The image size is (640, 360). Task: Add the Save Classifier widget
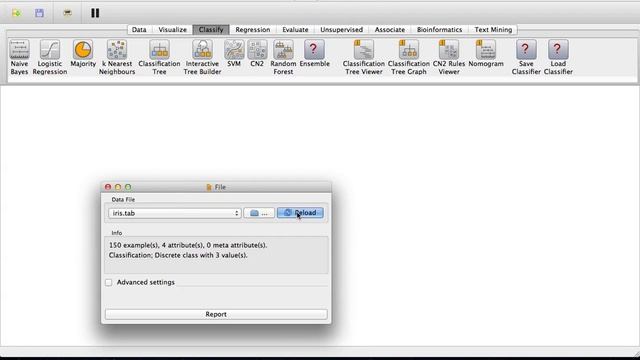tap(526, 57)
